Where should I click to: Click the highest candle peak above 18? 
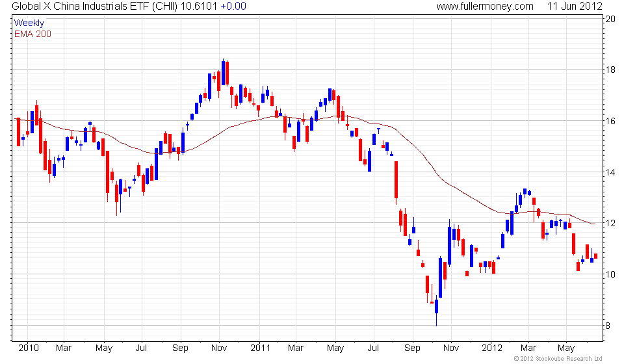pos(223,72)
